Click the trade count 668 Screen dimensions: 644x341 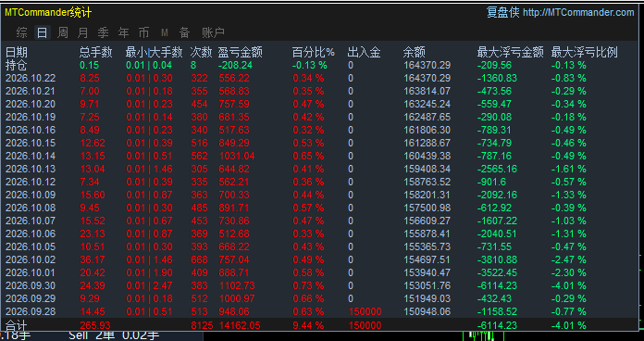click(x=199, y=260)
